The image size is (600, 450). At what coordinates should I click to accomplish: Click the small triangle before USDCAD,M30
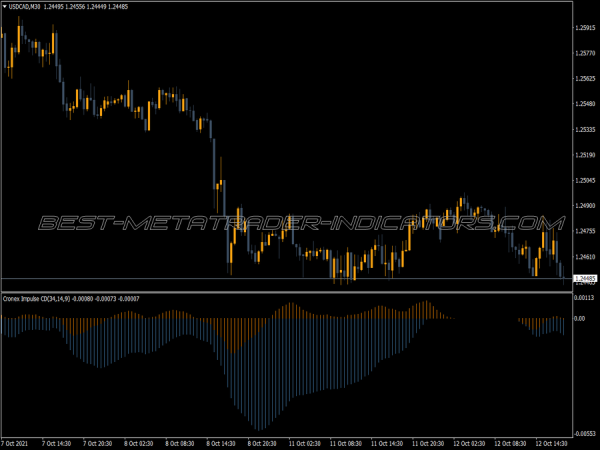click(5, 7)
